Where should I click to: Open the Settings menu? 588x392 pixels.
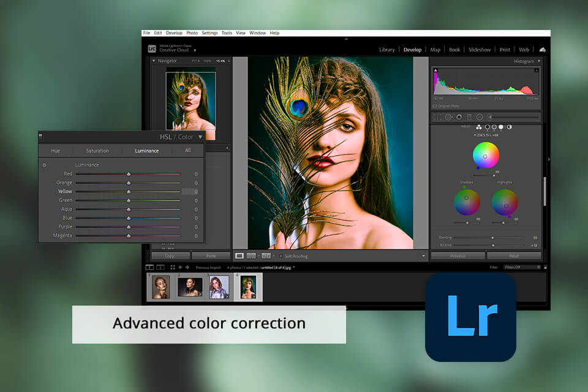point(209,33)
